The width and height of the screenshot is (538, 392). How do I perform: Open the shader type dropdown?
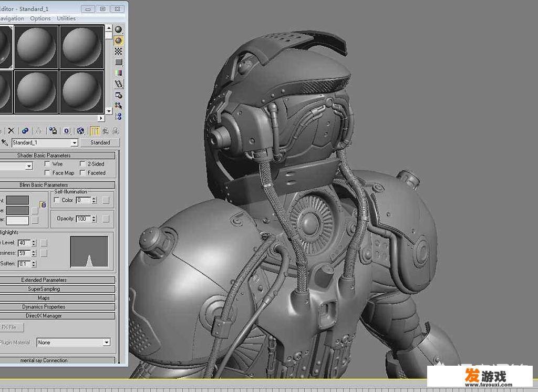[x=29, y=166]
